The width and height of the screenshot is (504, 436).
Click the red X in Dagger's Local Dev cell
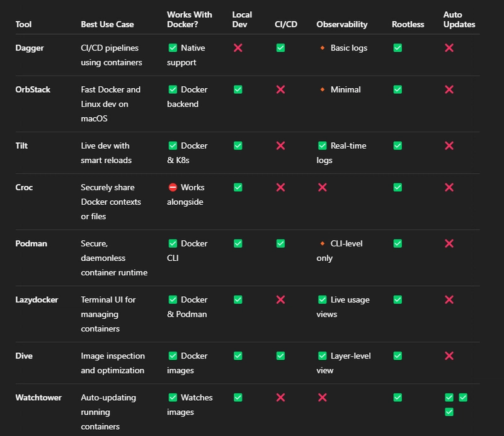[x=238, y=48]
